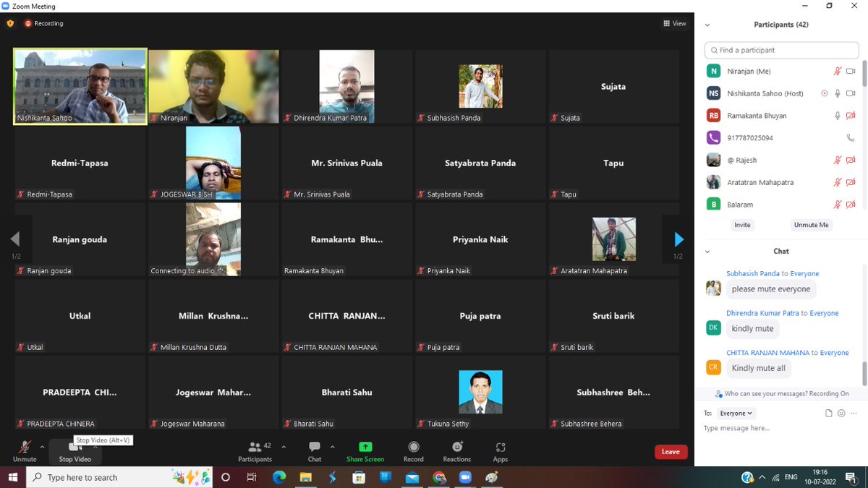Screen dimensions: 868x488
Task: Click Subhasish Panda sender name in chat
Action: (752, 274)
